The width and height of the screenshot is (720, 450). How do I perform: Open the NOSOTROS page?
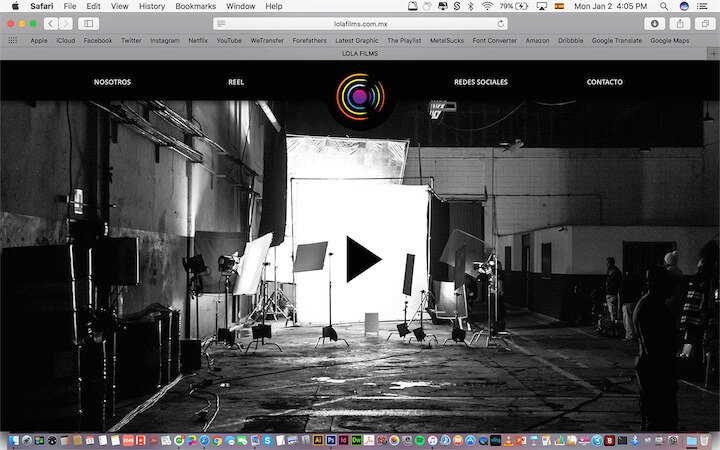pyautogui.click(x=112, y=82)
